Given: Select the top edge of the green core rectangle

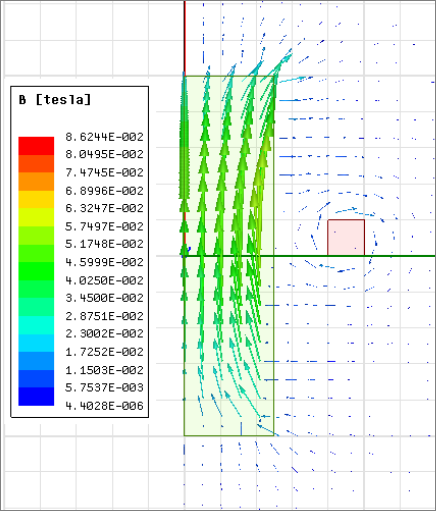Looking at the screenshot, I should (x=229, y=76).
